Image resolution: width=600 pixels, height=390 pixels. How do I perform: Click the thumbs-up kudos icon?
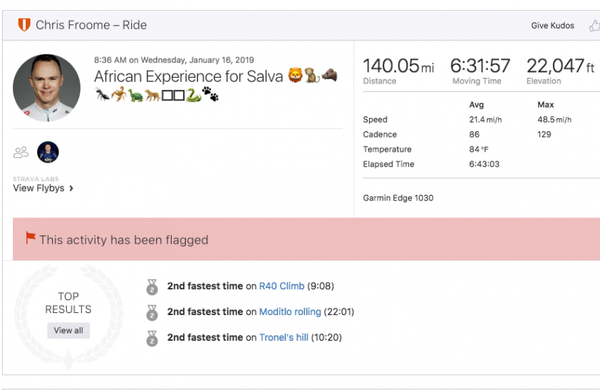point(594,26)
